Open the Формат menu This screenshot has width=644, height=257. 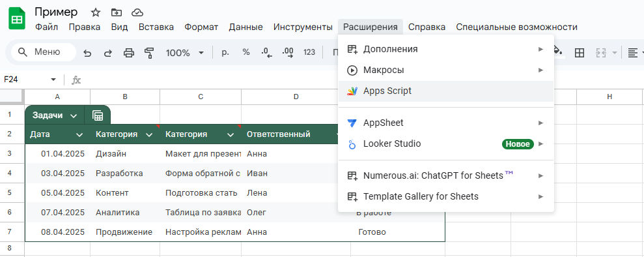click(x=201, y=27)
